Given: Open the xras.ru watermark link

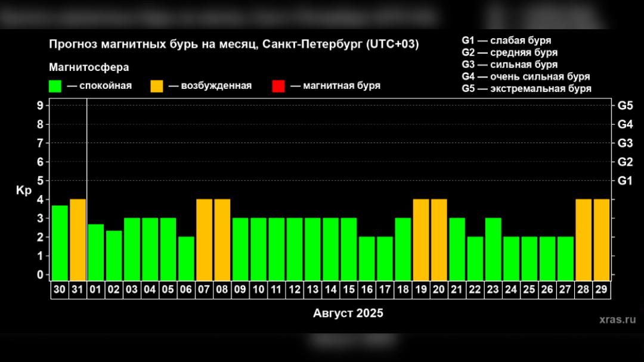Looking at the screenshot, I should pos(617,320).
